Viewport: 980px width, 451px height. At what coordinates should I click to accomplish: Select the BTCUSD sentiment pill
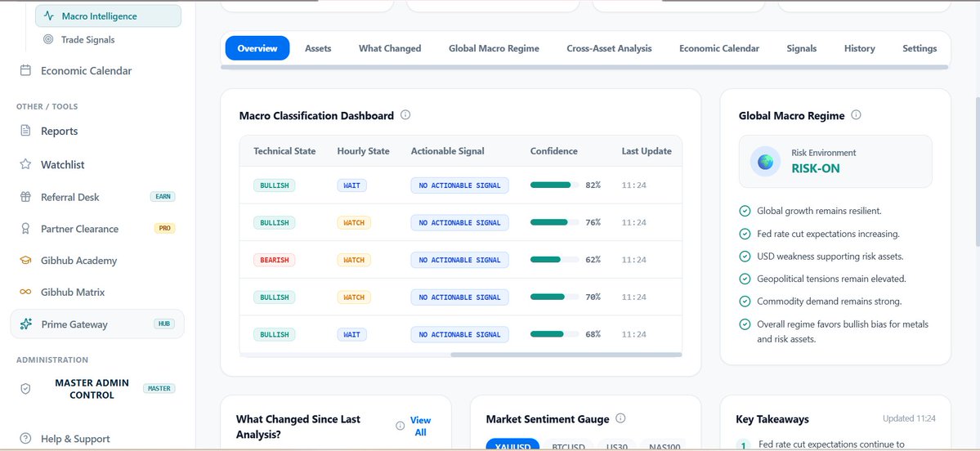[568, 444]
